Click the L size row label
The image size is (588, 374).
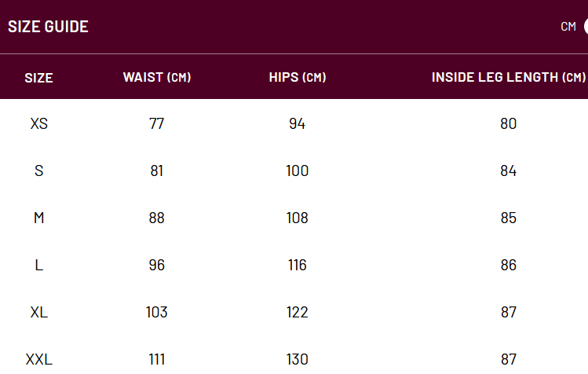click(x=39, y=265)
